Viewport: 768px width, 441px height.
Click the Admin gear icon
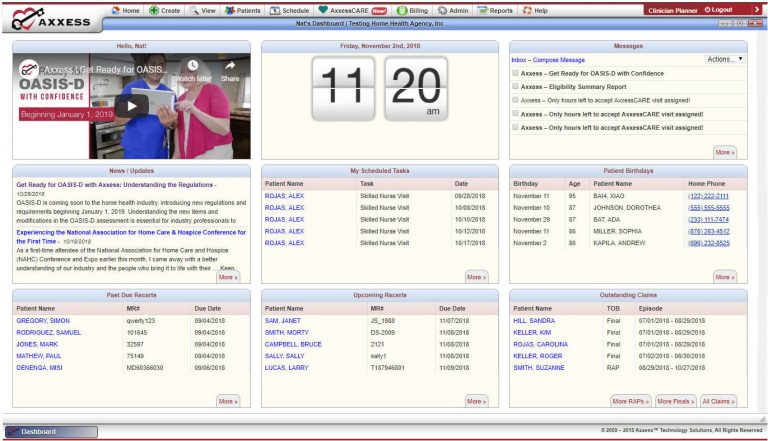(x=443, y=10)
